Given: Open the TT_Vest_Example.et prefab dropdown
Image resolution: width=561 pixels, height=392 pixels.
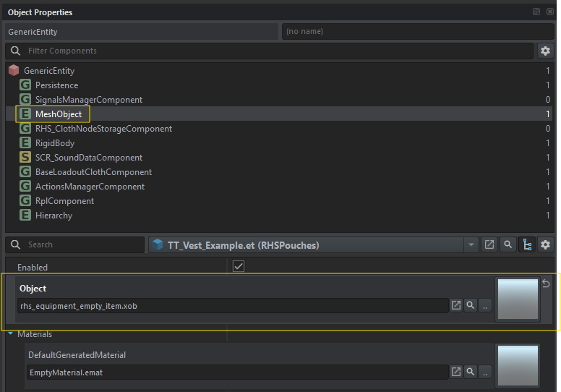Looking at the screenshot, I should tap(471, 244).
